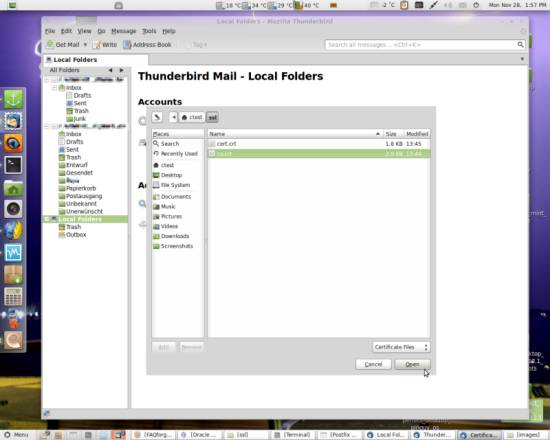Open the File menu in Thunderbird
This screenshot has width=550, height=440.
50,31
